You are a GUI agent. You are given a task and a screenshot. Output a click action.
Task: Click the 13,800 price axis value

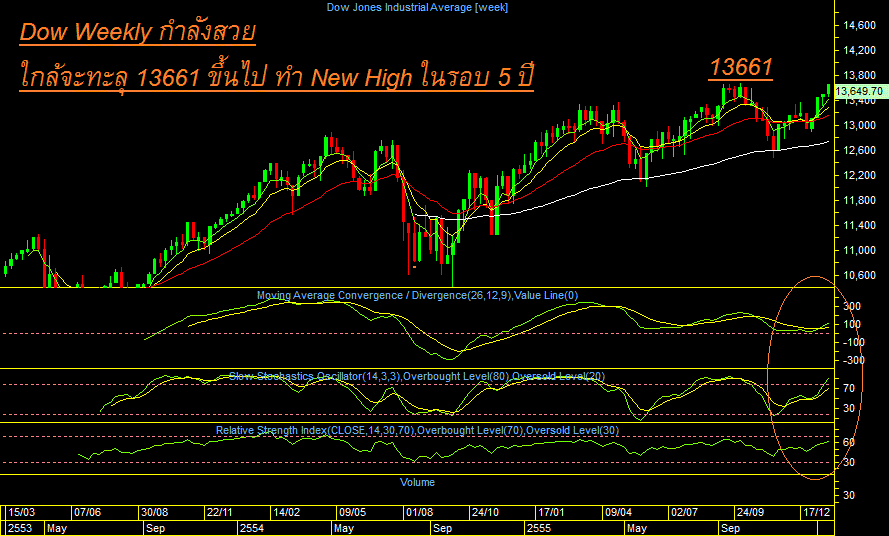(860, 75)
